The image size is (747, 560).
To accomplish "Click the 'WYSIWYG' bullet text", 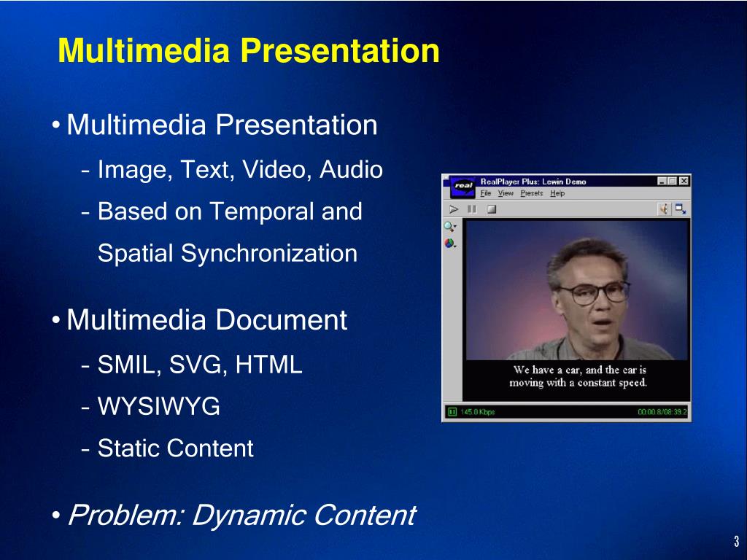I will click(158, 406).
